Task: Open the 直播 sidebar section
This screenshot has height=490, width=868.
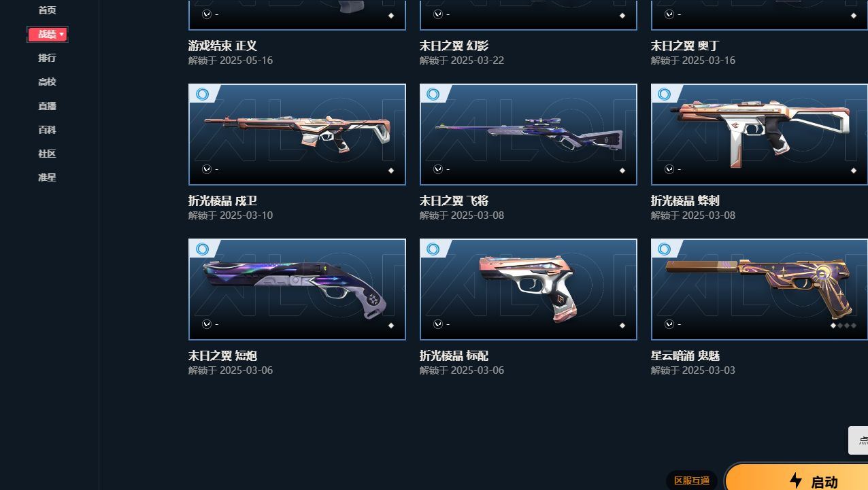Action: click(x=47, y=105)
